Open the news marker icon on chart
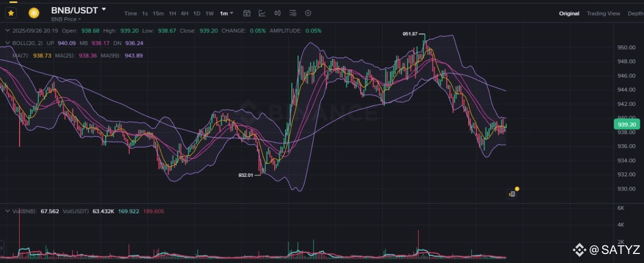 (x=512, y=193)
